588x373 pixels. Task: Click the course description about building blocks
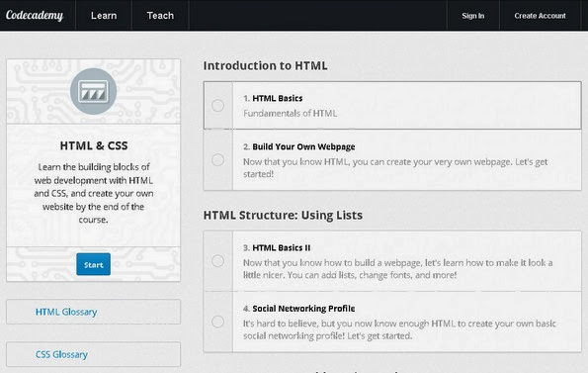pyautogui.click(x=93, y=193)
